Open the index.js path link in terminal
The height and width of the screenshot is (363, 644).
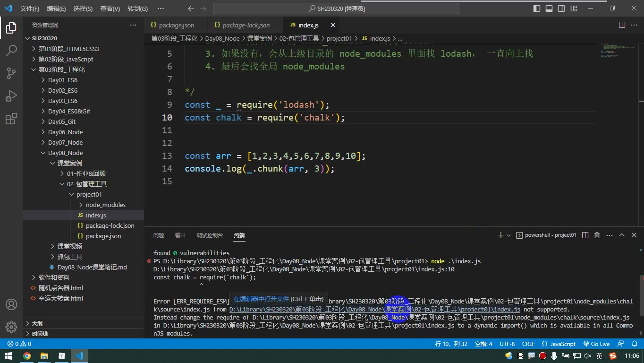tap(375, 309)
